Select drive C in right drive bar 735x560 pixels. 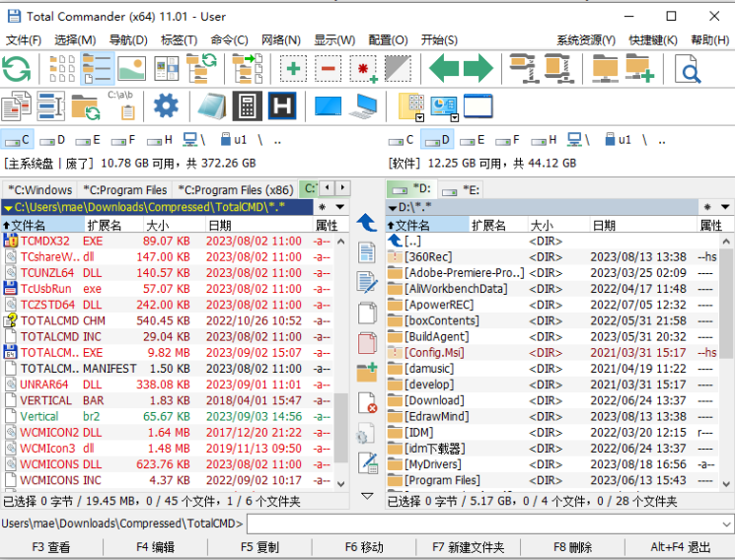[x=401, y=140]
